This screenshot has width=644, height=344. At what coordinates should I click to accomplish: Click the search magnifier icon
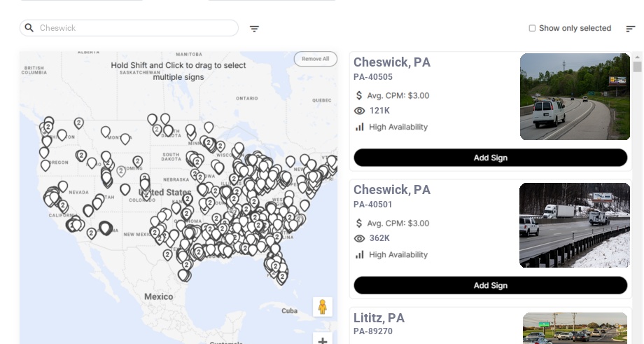click(29, 28)
